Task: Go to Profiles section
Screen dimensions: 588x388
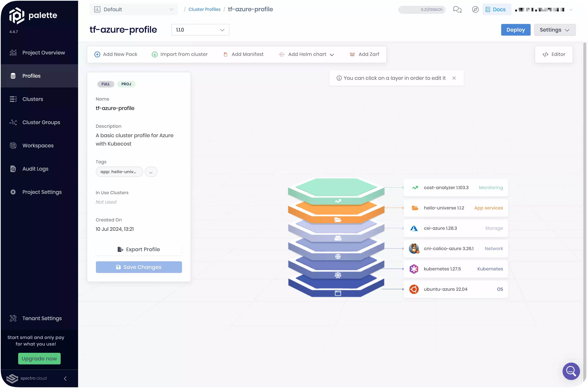Action: point(39,76)
